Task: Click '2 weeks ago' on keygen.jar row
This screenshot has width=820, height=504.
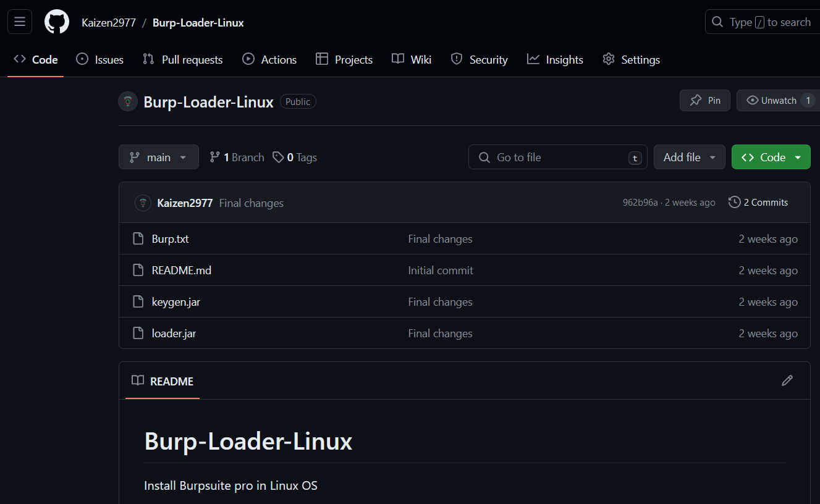Action: tap(768, 302)
